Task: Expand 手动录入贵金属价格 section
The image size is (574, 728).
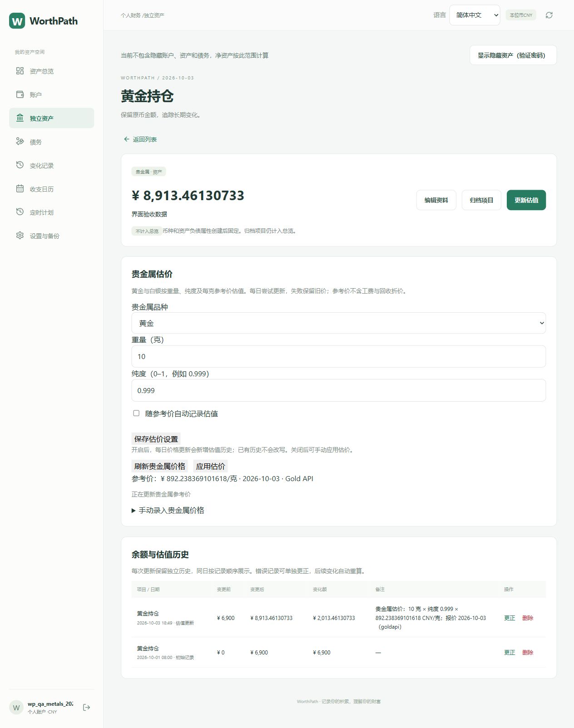Action: pyautogui.click(x=168, y=510)
